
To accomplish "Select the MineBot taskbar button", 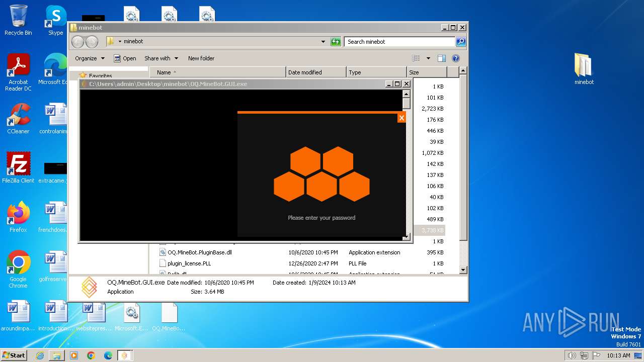I will pyautogui.click(x=125, y=355).
